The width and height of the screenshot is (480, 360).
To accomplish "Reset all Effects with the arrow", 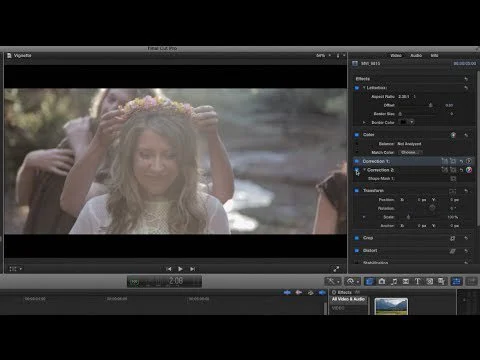I will tap(466, 79).
